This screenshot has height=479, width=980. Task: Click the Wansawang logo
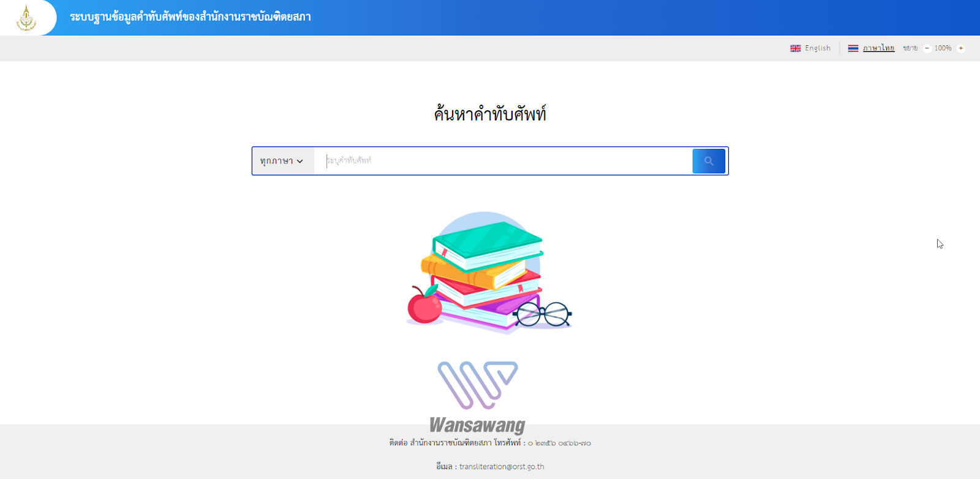tap(478, 398)
